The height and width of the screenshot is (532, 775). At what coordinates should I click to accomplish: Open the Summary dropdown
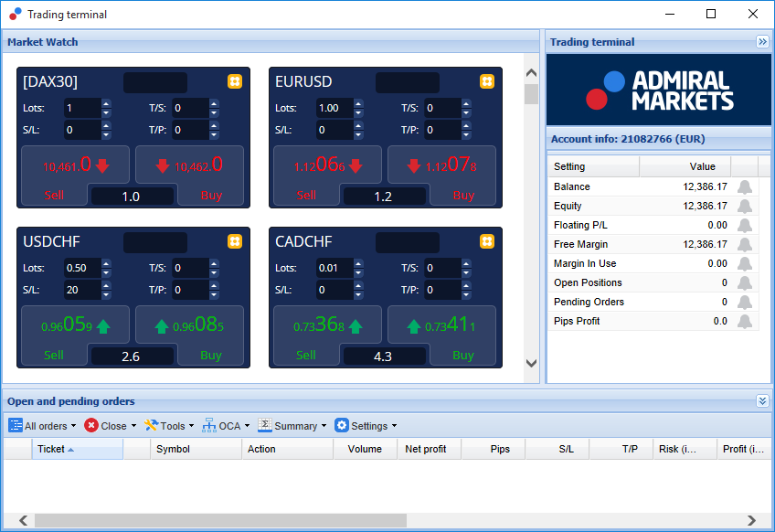pyautogui.click(x=292, y=426)
